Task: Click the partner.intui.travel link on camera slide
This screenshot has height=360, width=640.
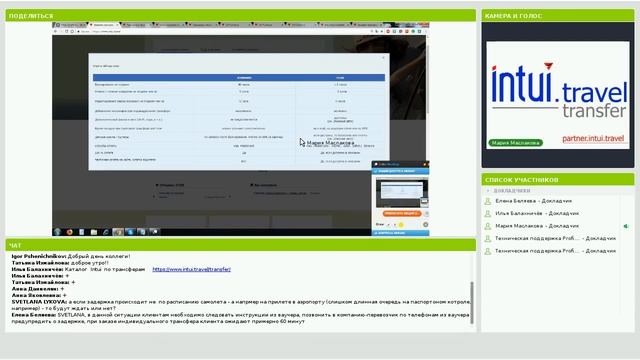Action: coord(593,138)
